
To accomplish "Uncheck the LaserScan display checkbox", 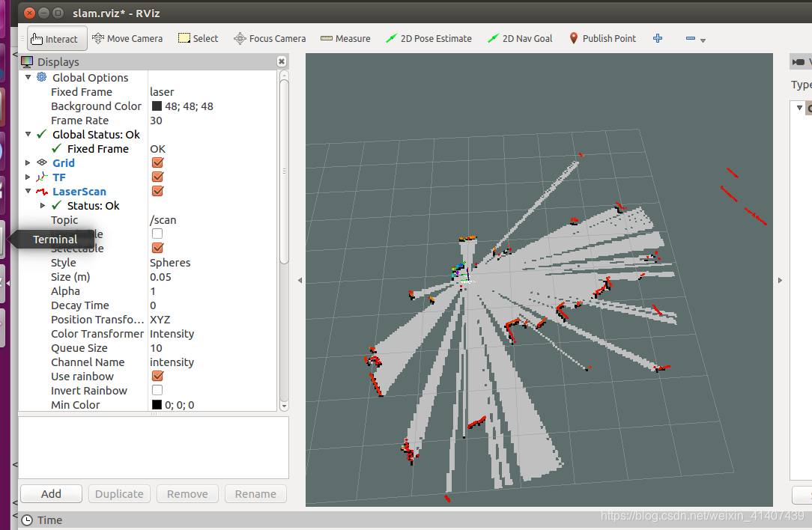I will (157, 191).
